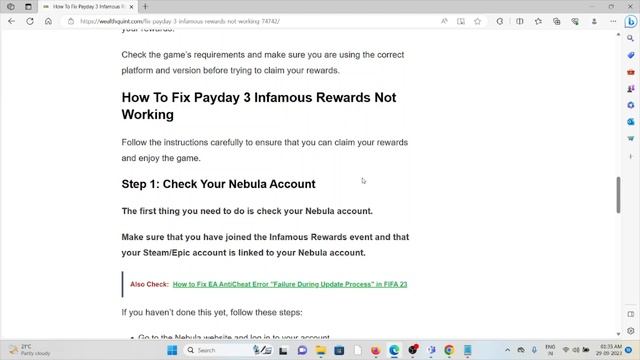Reload the current page
The height and width of the screenshot is (360, 640).
30,21
